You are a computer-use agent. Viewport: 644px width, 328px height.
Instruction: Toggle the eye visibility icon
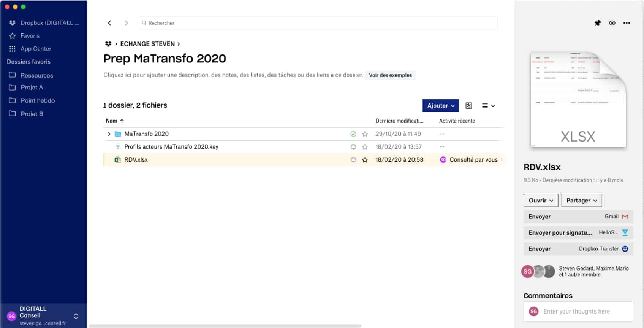click(612, 23)
